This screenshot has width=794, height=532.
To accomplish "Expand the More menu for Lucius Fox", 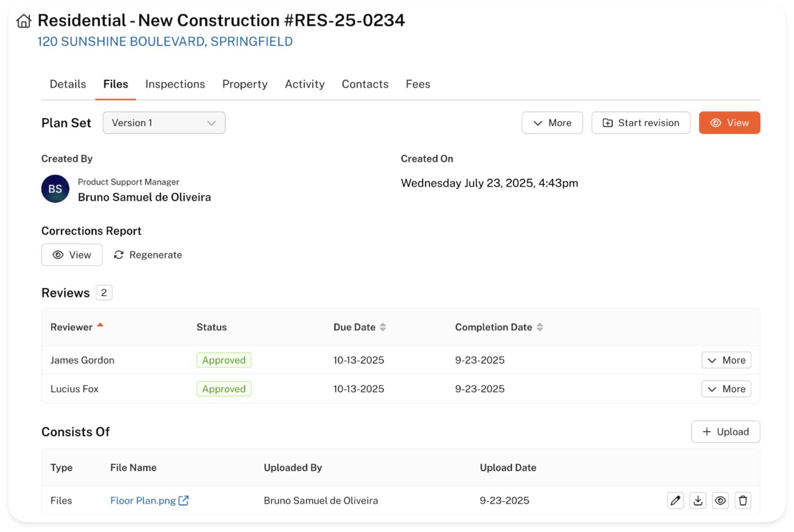I will click(x=726, y=389).
